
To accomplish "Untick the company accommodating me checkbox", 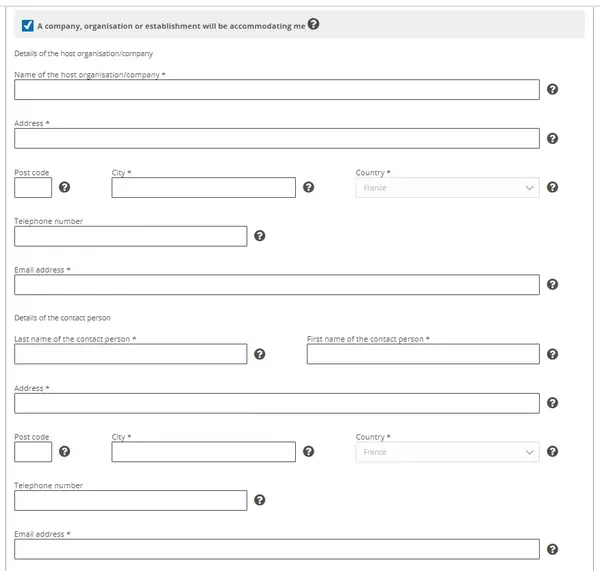I will 27,25.
